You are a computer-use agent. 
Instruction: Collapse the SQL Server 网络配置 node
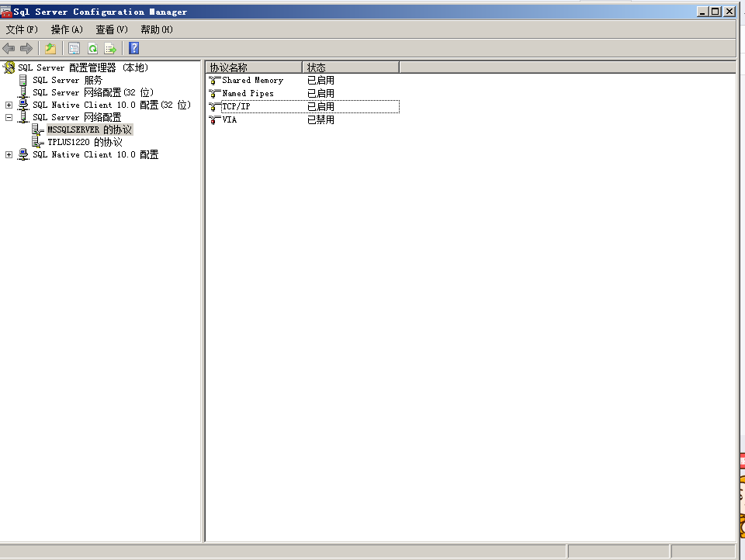[9, 117]
